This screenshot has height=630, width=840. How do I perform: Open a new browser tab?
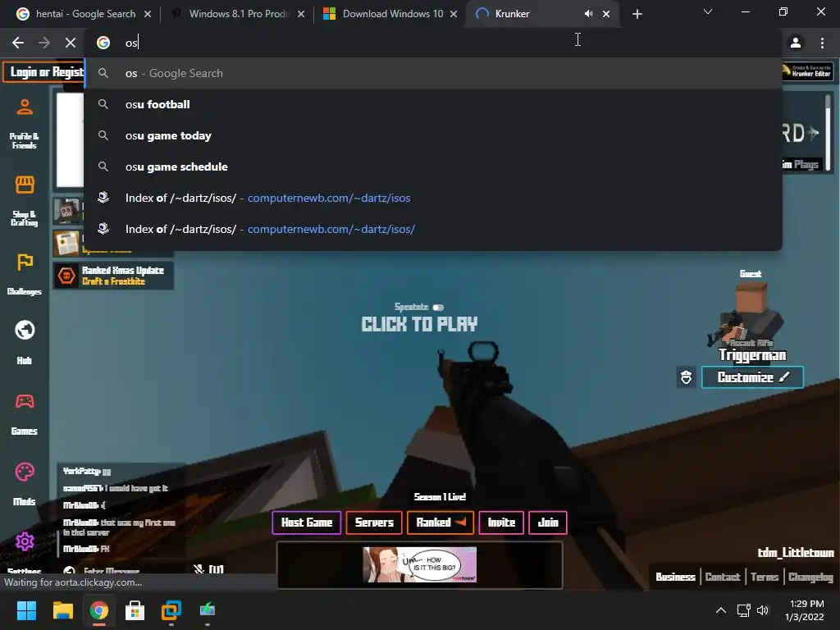(637, 14)
